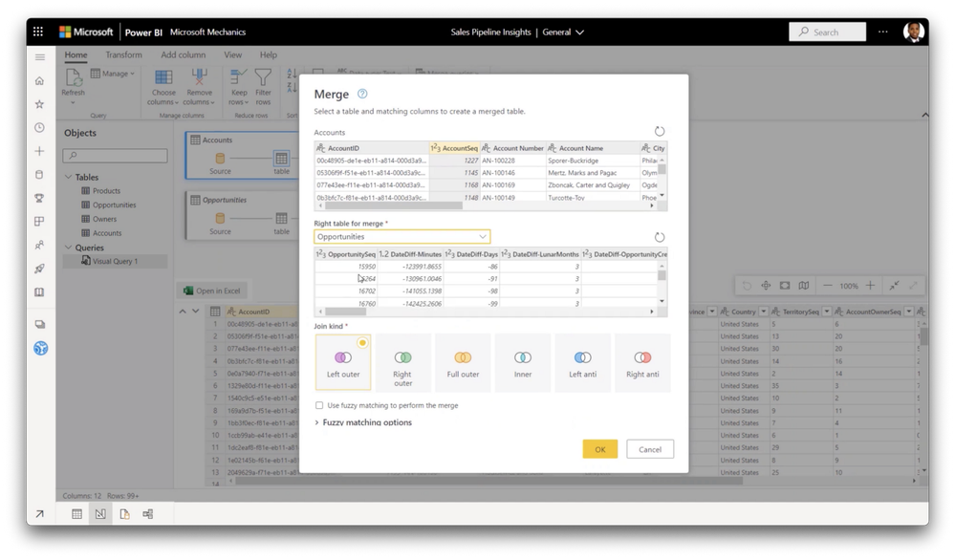Open Favorites star in left rail
Screen dimensions: 955x560
click(39, 104)
